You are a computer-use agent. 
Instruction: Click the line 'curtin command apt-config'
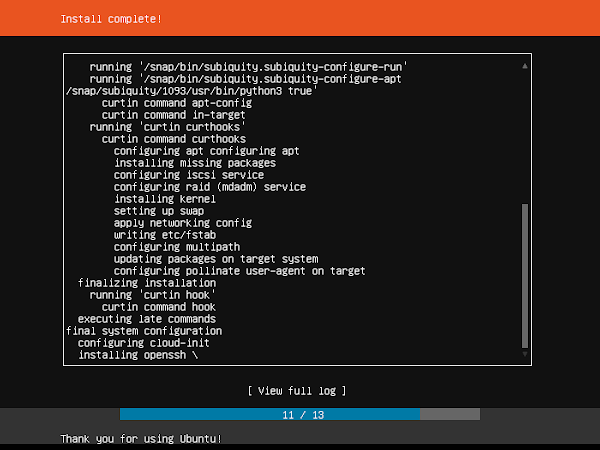pos(177,103)
